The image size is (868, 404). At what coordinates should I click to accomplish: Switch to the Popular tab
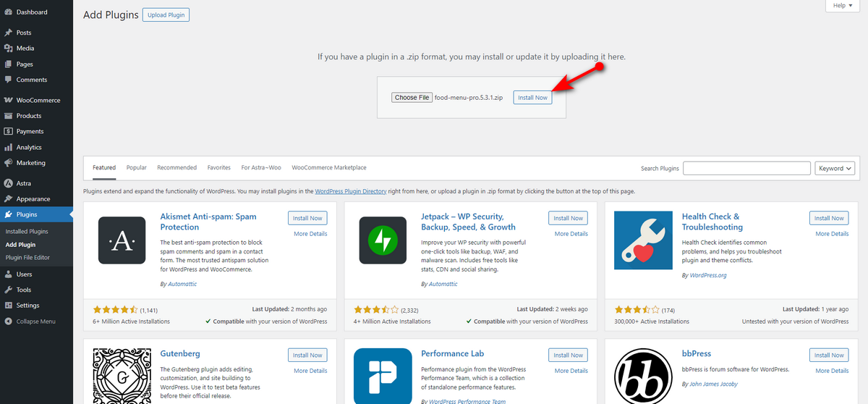click(137, 167)
